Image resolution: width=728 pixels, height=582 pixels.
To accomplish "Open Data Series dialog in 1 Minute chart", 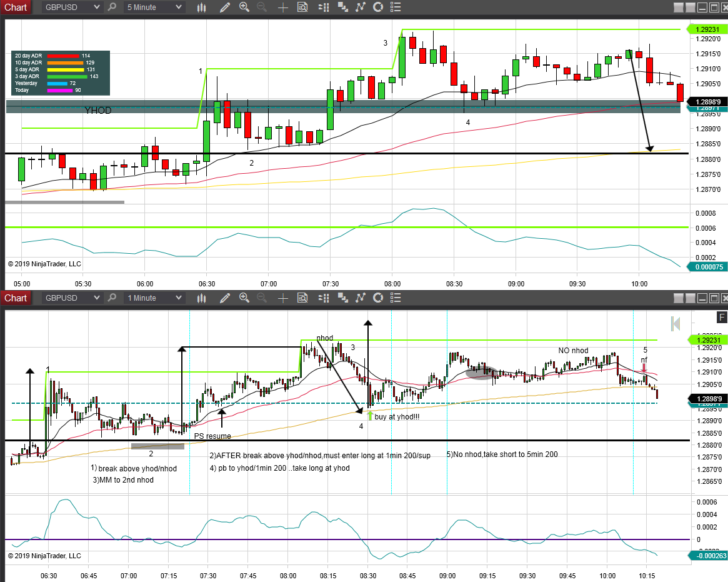I will point(342,298).
